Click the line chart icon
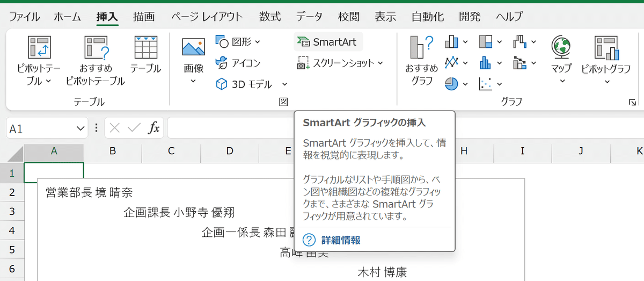This screenshot has width=644, height=281. (452, 62)
